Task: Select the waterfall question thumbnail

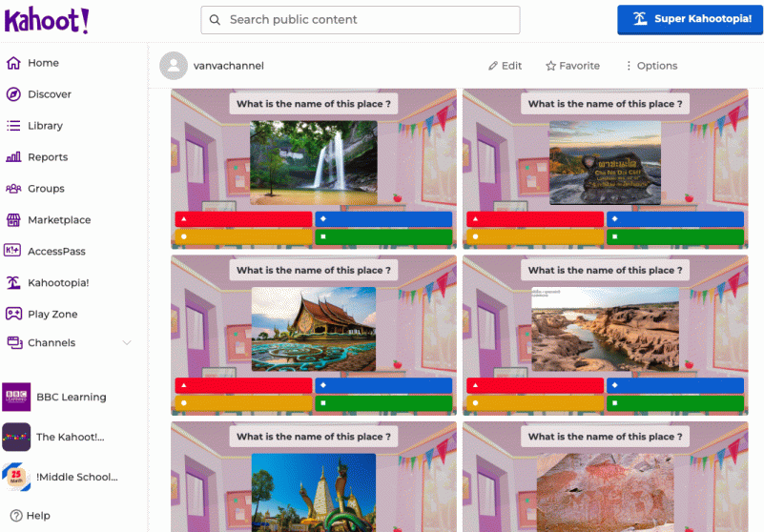Action: tap(314, 162)
